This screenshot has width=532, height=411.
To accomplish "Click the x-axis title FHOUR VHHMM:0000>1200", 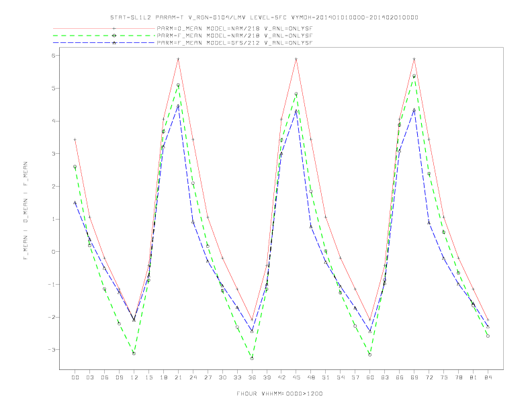I will coord(279,394).
